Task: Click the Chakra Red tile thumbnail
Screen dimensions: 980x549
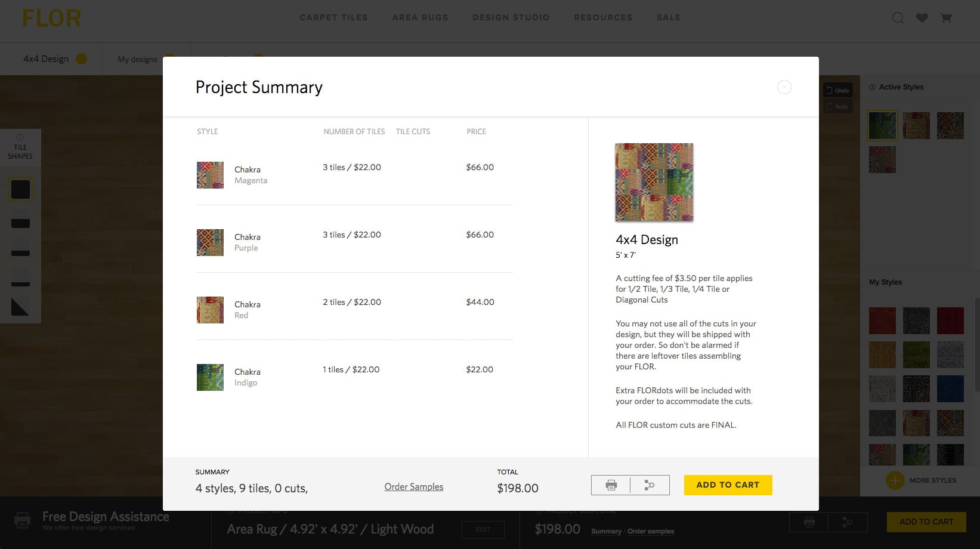Action: (x=210, y=310)
